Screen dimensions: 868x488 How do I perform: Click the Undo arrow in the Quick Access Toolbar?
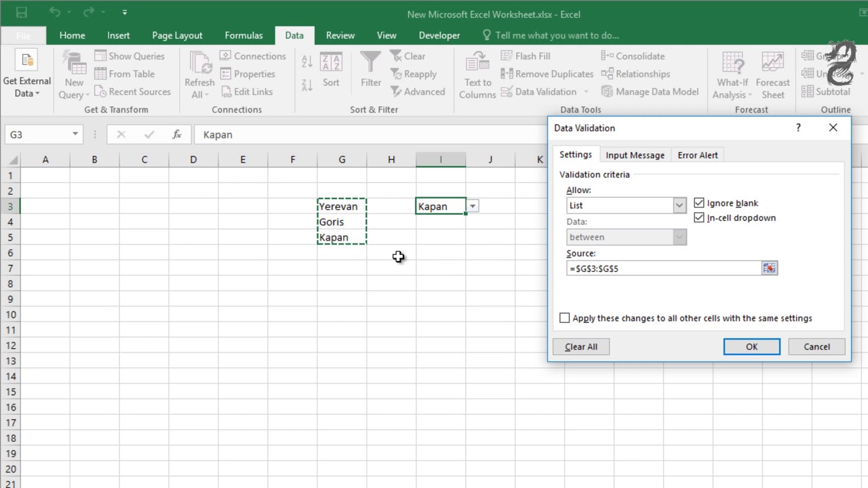pos(55,12)
